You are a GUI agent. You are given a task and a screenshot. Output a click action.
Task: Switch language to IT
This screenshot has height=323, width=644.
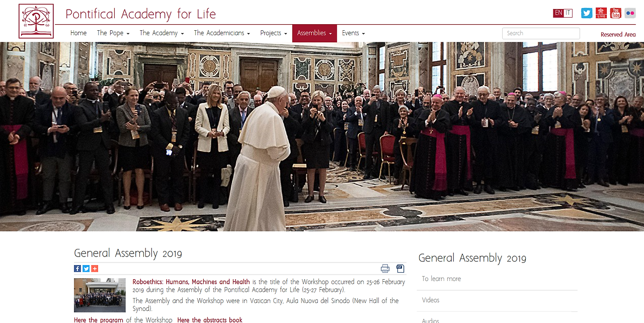pos(568,13)
